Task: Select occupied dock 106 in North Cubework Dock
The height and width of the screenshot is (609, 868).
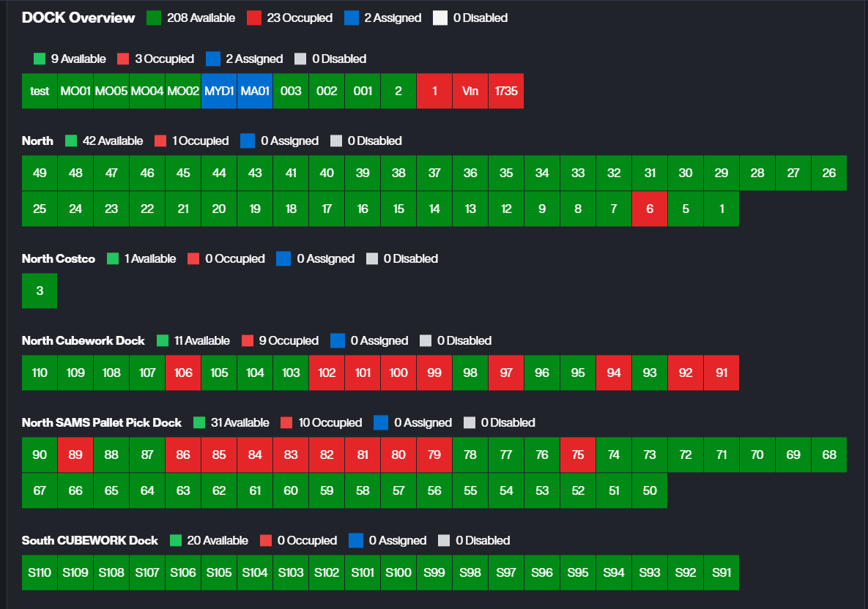Action: (x=183, y=373)
